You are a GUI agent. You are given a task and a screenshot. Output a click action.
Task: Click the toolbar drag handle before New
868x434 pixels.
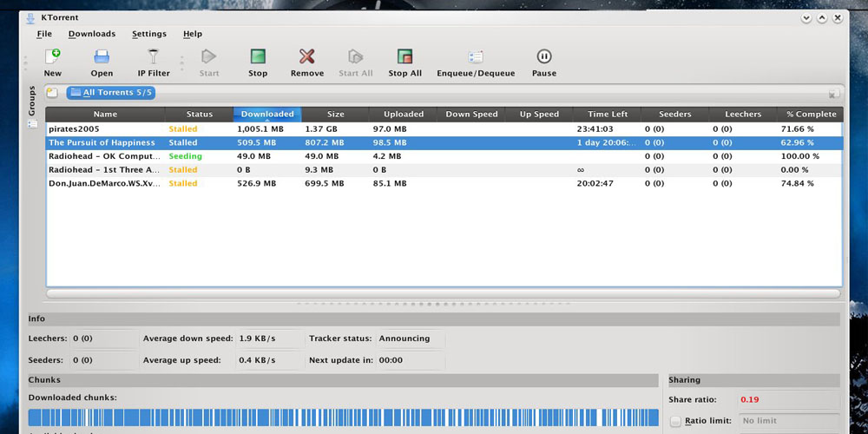pyautogui.click(x=25, y=62)
